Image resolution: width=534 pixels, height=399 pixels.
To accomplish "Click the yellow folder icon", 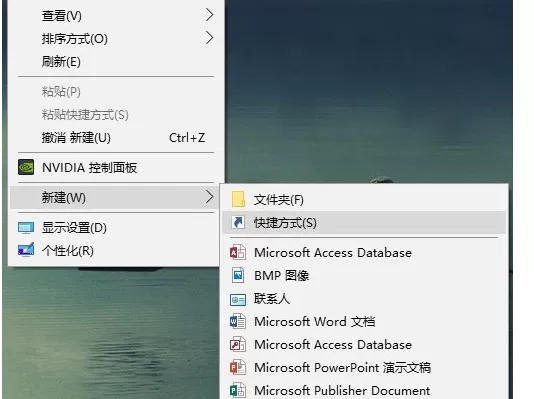I will 238,199.
